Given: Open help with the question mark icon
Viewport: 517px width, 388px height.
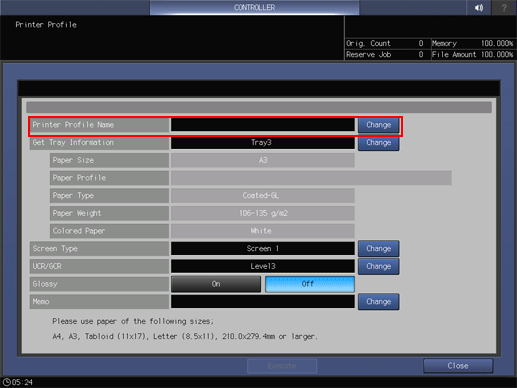Looking at the screenshot, I should [x=504, y=8].
